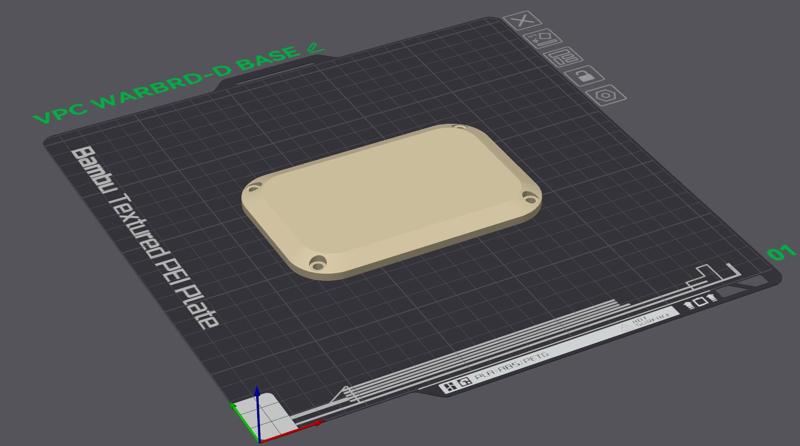Image resolution: width=800 pixels, height=446 pixels.
Task: Toggle the plate lock icon
Action: click(584, 76)
